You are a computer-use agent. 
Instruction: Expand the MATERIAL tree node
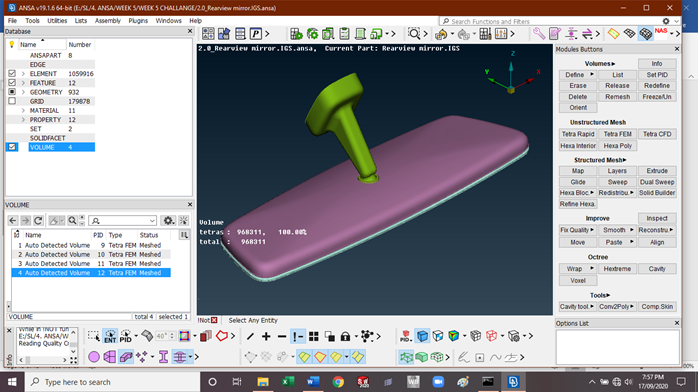(23, 110)
